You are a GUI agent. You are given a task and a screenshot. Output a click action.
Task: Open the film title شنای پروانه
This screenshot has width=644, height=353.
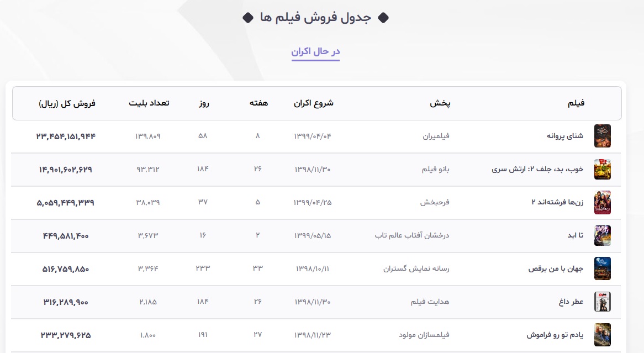click(564, 136)
